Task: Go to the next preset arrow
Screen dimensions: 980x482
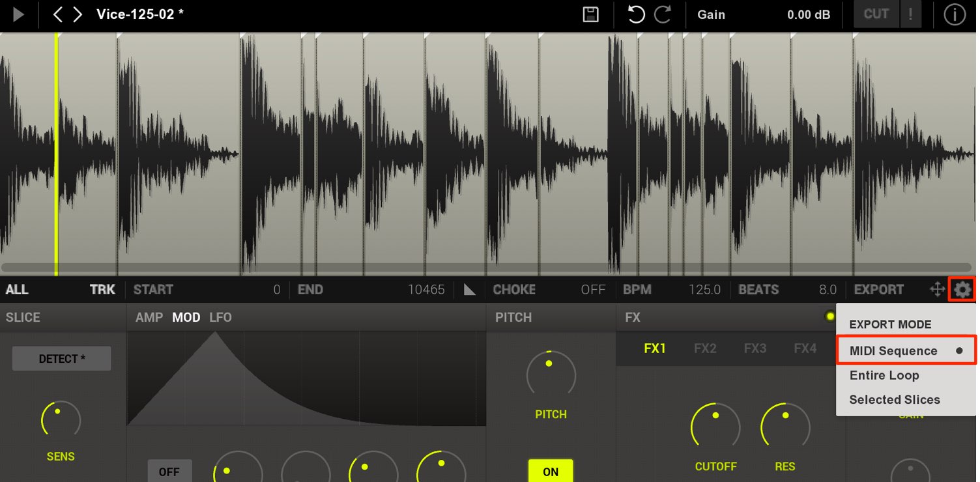Action: [78, 14]
